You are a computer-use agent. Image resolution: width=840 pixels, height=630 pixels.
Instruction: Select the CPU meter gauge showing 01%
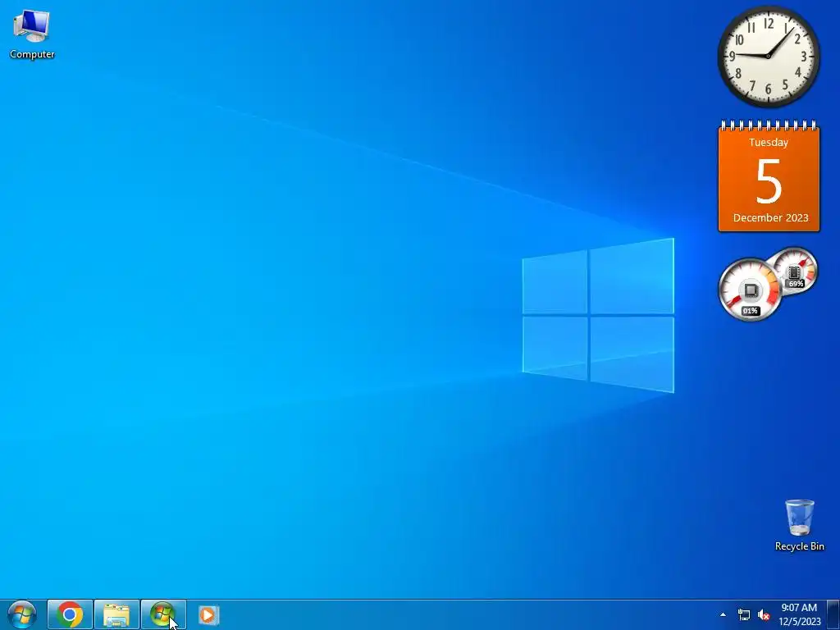coord(750,290)
